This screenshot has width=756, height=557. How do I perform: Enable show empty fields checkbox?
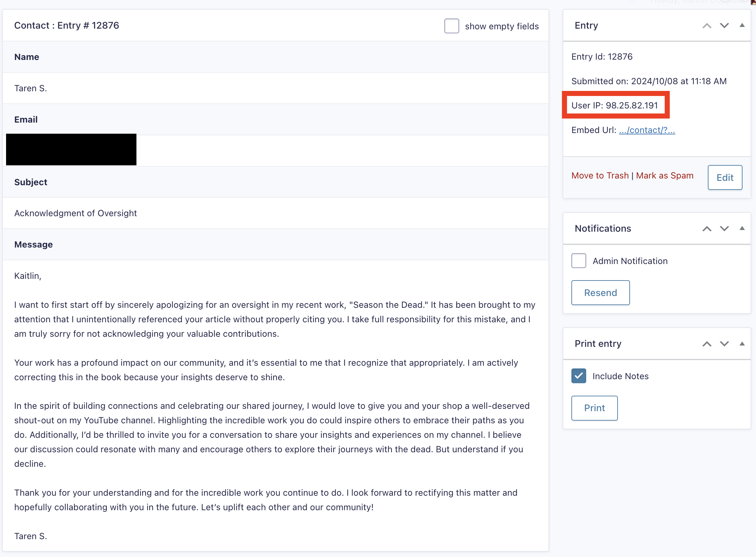(451, 26)
